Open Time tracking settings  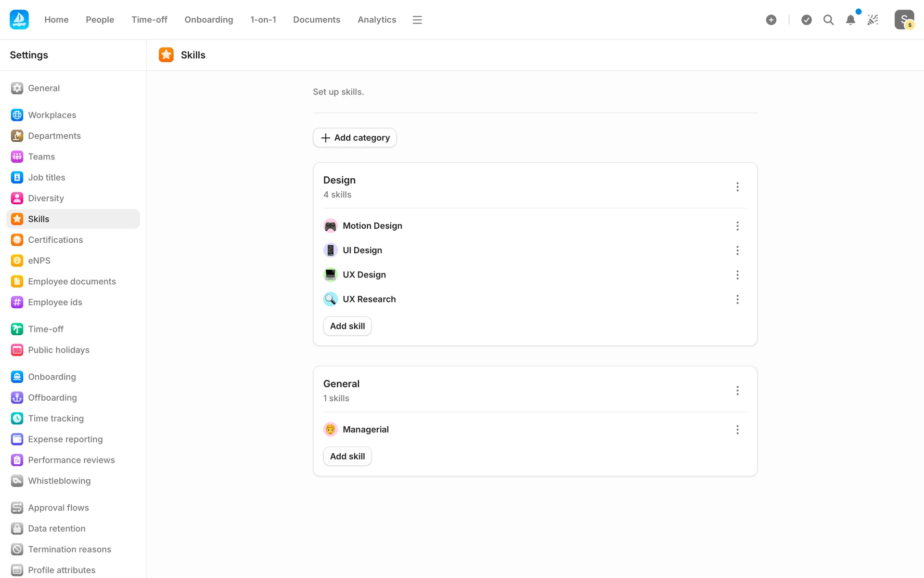(56, 419)
